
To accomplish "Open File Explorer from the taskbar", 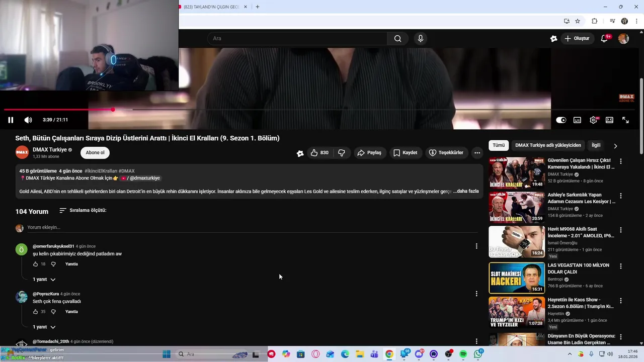I will coord(360,354).
